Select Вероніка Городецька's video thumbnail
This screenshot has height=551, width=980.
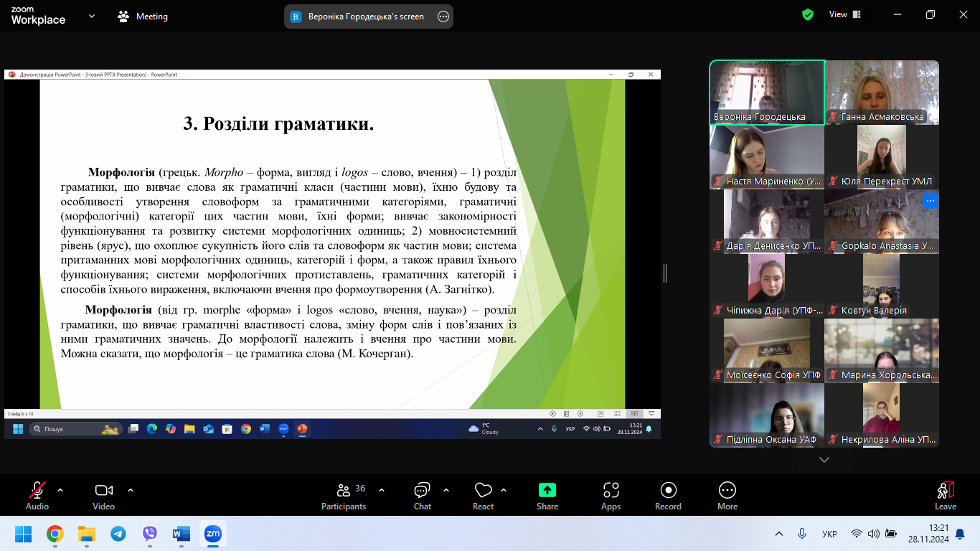click(x=767, y=93)
